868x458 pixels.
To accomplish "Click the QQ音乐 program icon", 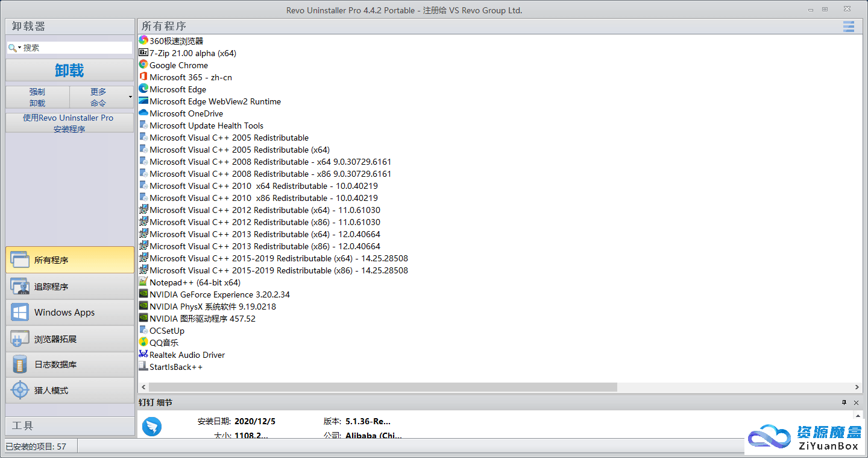I will [x=144, y=342].
